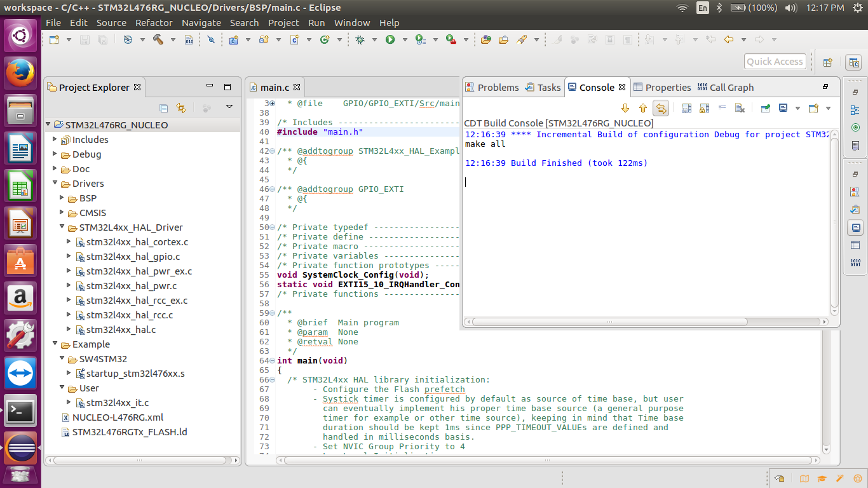Click the Open Perspective icon
Image resolution: width=868 pixels, height=488 pixels.
[827, 62]
